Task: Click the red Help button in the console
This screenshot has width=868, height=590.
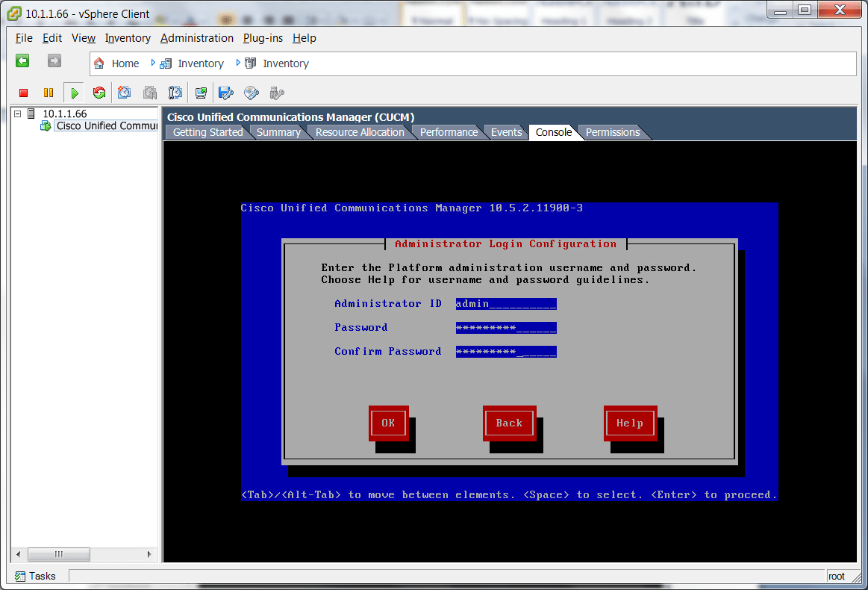Action: pyautogui.click(x=630, y=423)
